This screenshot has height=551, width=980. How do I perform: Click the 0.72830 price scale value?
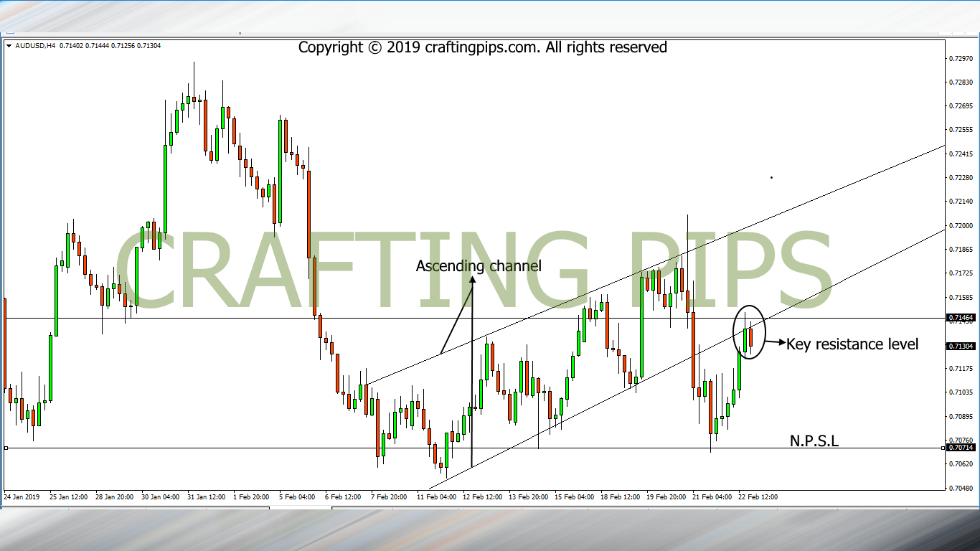coord(961,83)
